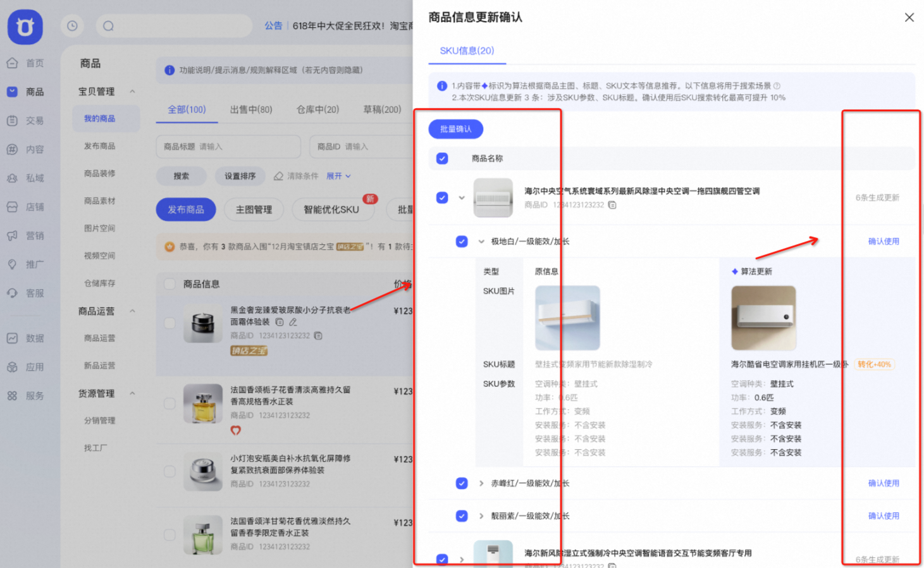This screenshot has height=568, width=924.
Task: Click 确认使用 for 赤峰红 SKU
Action: [884, 483]
